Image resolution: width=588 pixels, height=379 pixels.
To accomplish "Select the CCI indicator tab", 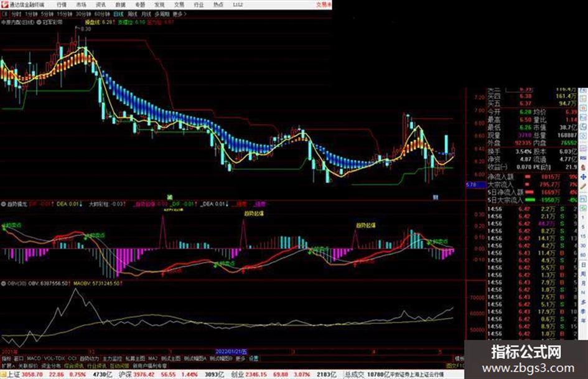I will point(72,358).
